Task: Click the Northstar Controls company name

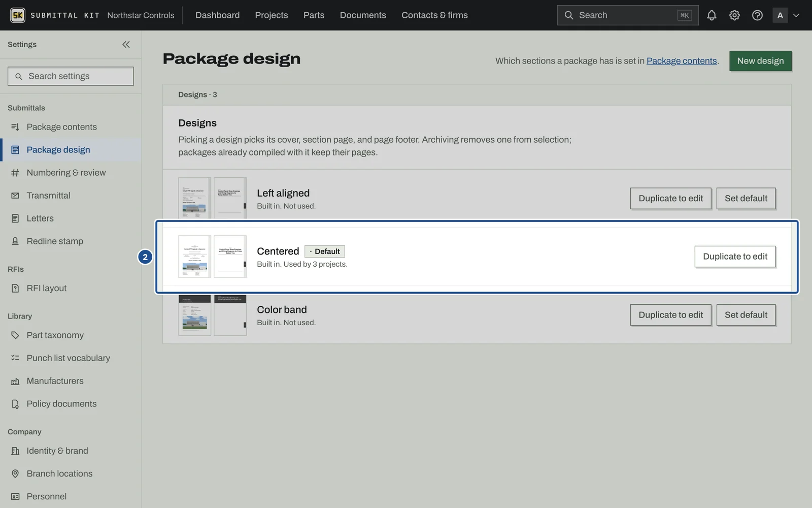Action: coord(141,15)
